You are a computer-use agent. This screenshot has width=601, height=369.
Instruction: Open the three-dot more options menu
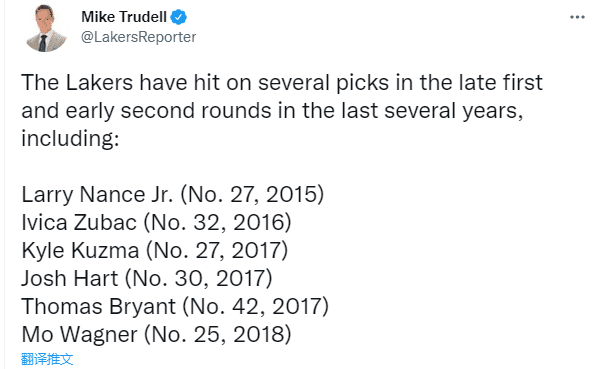[577, 17]
